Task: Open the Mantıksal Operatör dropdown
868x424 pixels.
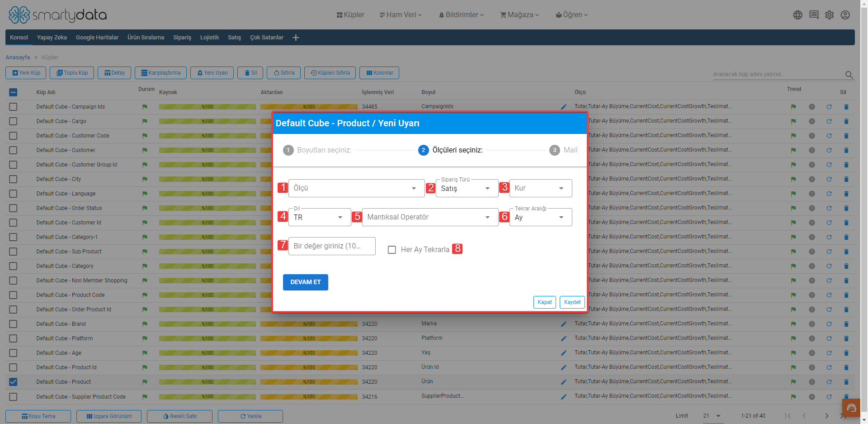Action: [x=430, y=217]
